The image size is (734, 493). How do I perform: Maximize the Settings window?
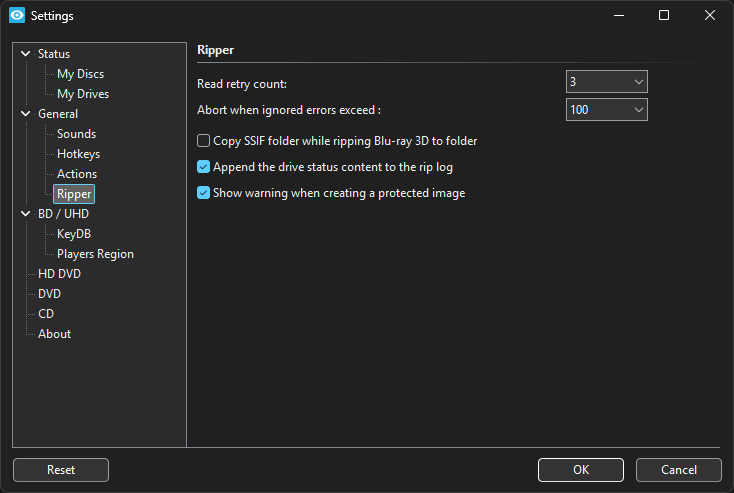click(664, 16)
